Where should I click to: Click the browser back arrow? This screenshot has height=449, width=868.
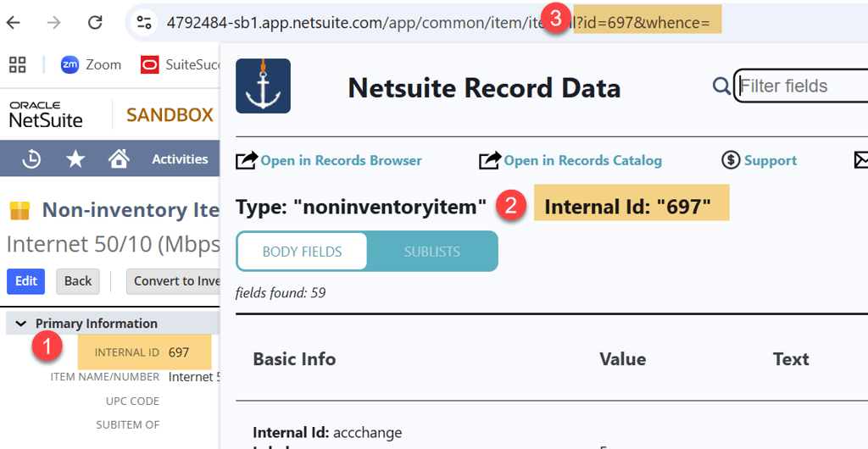13,22
